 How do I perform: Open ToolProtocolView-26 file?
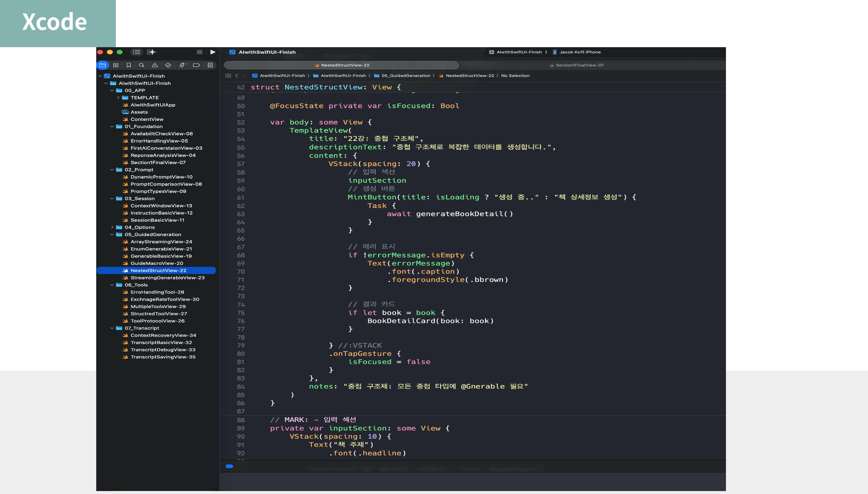click(157, 321)
